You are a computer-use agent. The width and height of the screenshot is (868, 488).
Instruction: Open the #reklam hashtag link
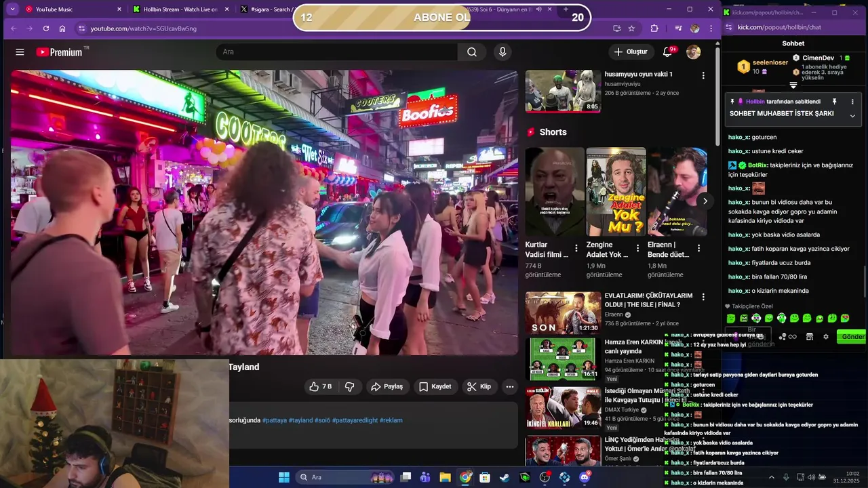pos(391,420)
